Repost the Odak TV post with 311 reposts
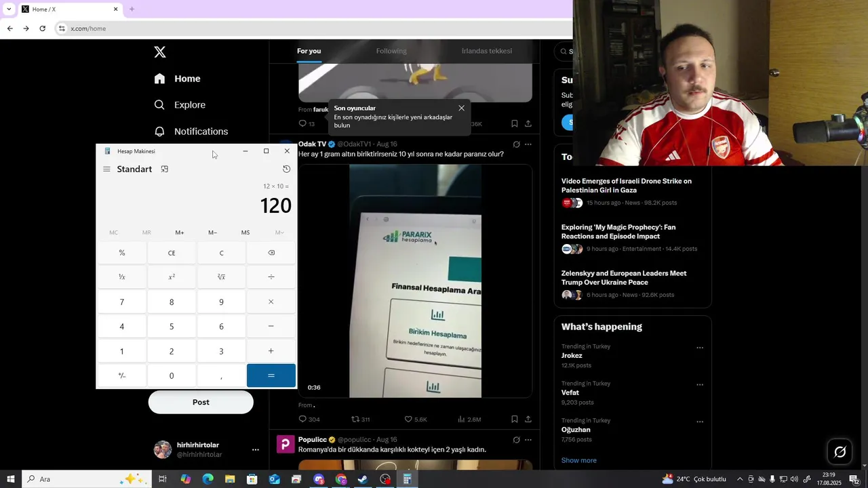The width and height of the screenshot is (868, 488). [x=360, y=420]
